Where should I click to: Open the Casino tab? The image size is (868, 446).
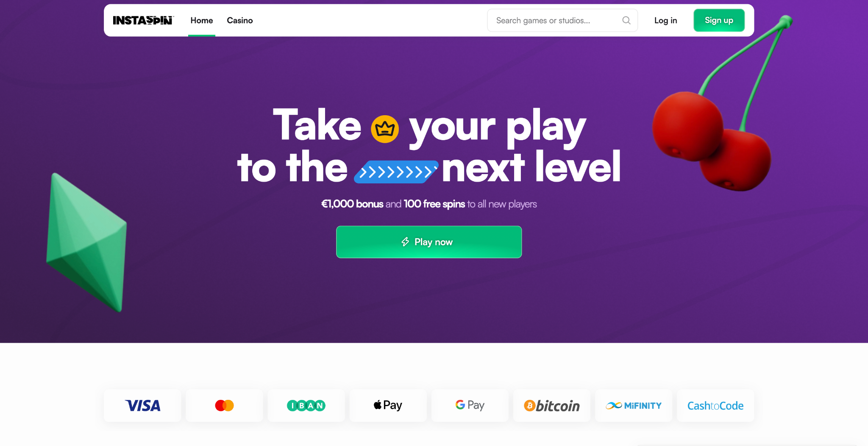[x=240, y=20]
